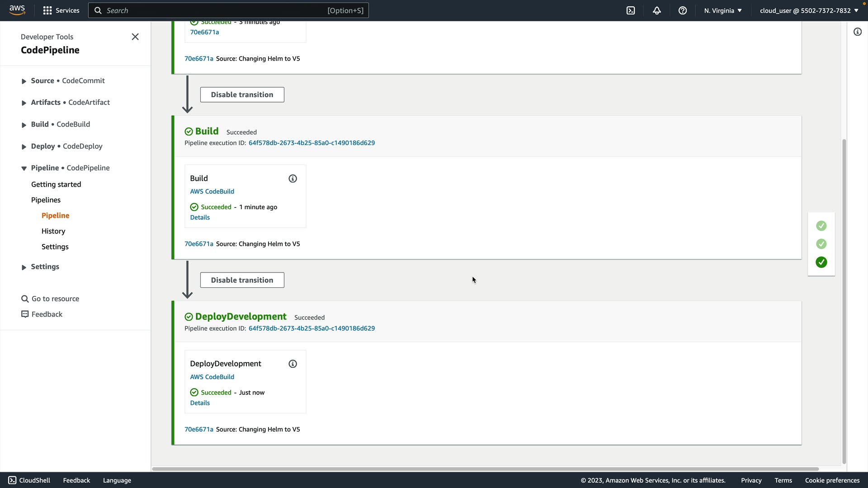Open the notifications bell
Screen dimensions: 868x488
click(x=657, y=10)
